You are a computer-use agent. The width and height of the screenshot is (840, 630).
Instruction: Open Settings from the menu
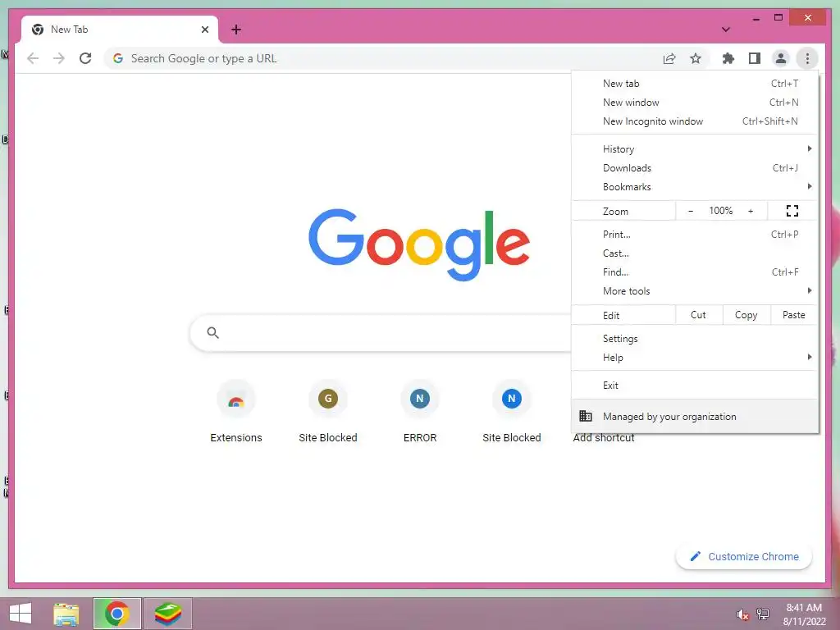pyautogui.click(x=695, y=339)
